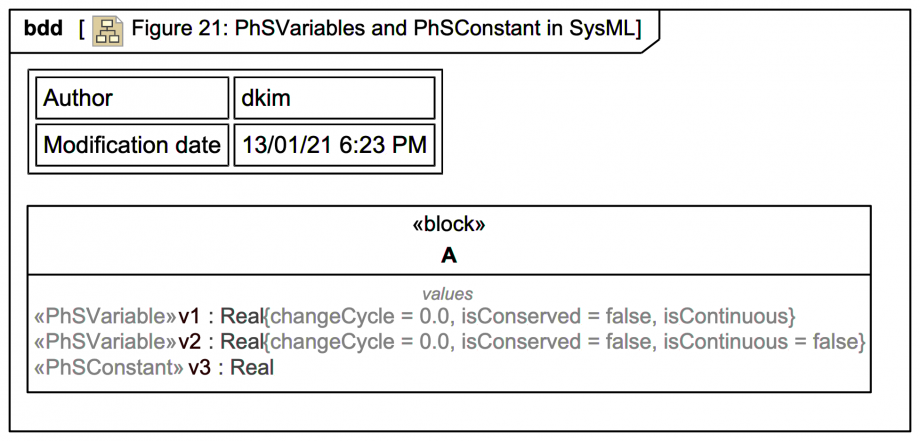Select the «block» stereotype label
920x441 pixels.
pyautogui.click(x=448, y=225)
